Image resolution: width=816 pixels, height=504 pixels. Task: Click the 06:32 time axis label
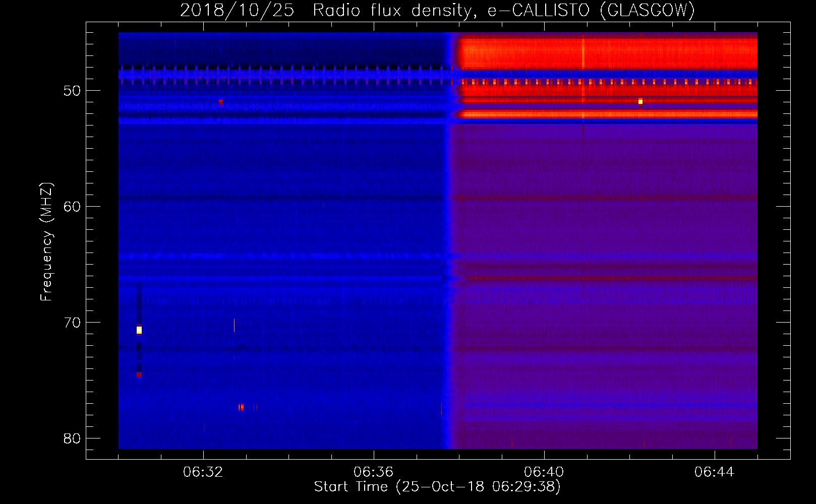(x=203, y=472)
